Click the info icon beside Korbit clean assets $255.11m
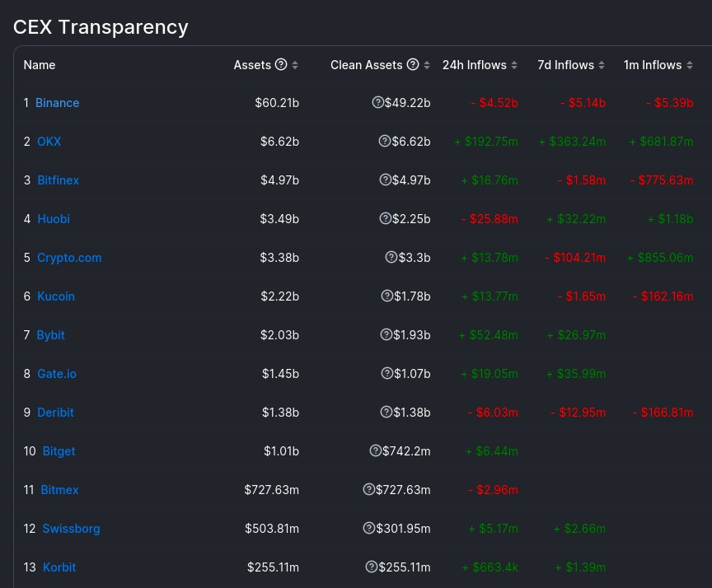The height and width of the screenshot is (588, 712). pos(372,567)
